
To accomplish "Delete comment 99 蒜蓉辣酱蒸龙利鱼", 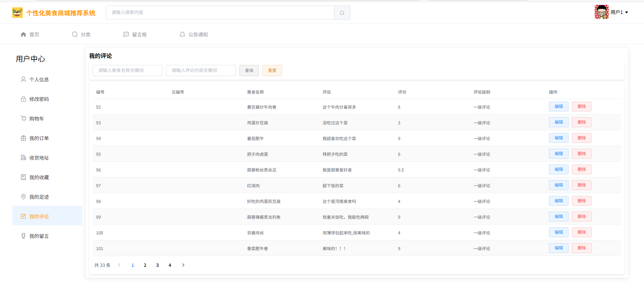I will click(x=582, y=217).
